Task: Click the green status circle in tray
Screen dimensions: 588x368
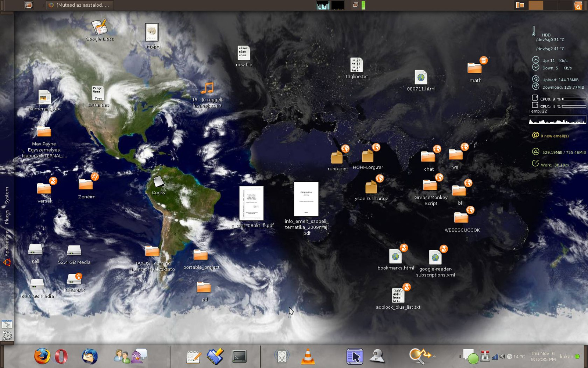Action: pos(473,358)
